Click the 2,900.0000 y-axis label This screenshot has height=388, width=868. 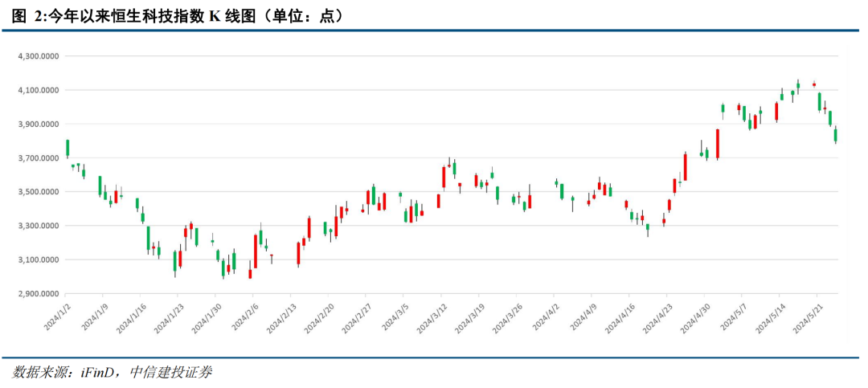point(40,294)
